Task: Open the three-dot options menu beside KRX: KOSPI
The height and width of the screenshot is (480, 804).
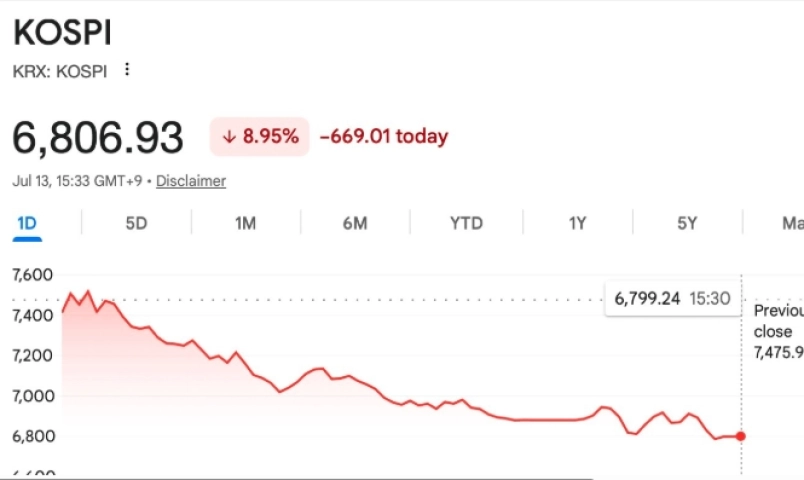Action: [x=127, y=69]
